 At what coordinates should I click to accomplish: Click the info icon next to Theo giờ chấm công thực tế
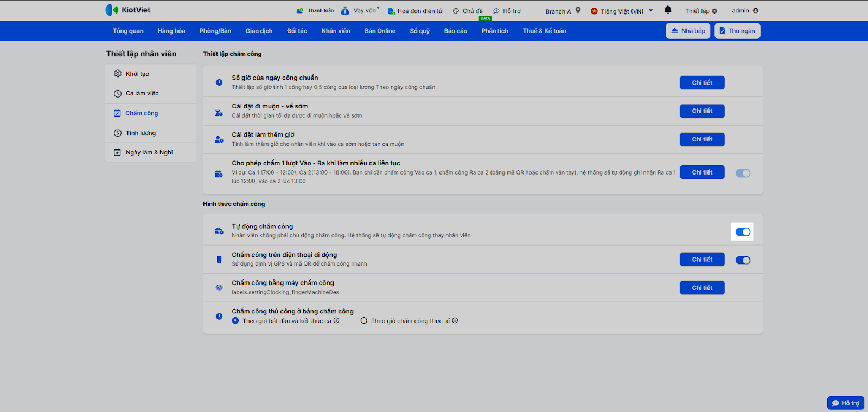[x=455, y=320]
